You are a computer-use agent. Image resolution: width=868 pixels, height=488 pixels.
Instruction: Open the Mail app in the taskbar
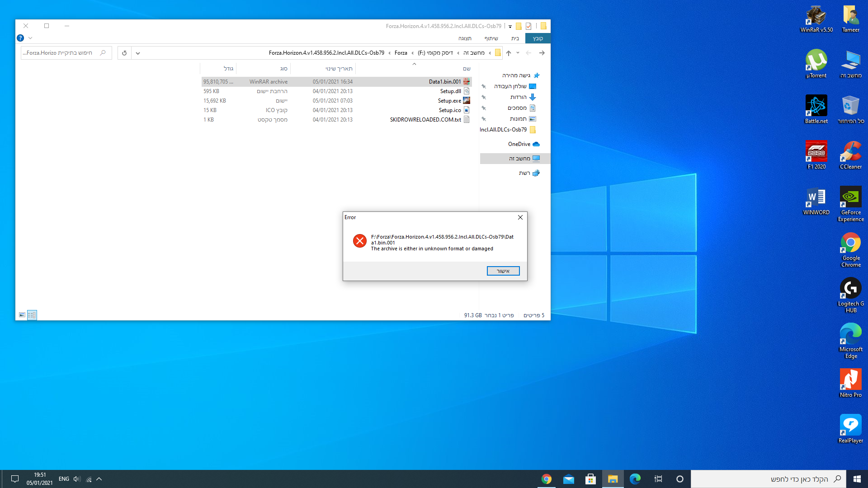(x=569, y=479)
